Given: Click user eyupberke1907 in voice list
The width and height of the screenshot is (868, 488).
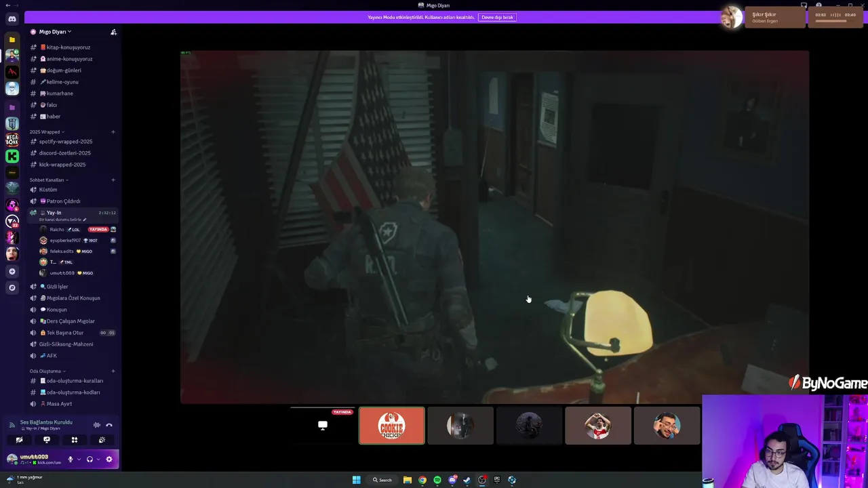Looking at the screenshot, I should 65,241.
